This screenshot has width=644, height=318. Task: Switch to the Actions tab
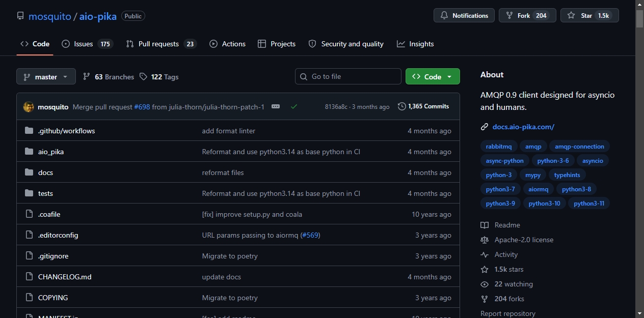227,44
